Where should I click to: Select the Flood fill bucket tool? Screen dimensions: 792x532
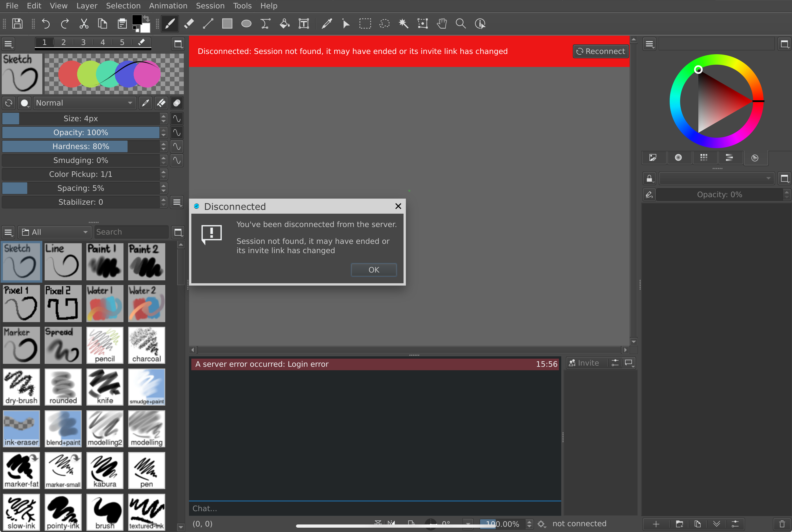pyautogui.click(x=285, y=24)
